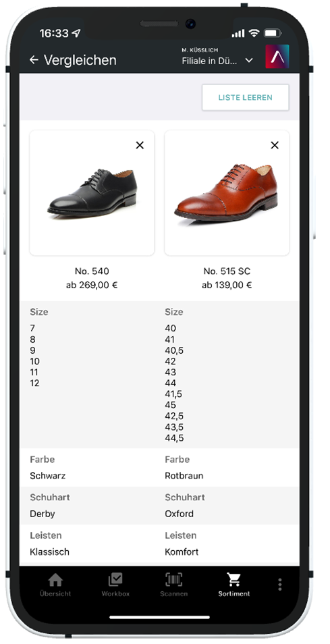Select the Sortiment cart tab
The image size is (330, 644).
point(233,585)
